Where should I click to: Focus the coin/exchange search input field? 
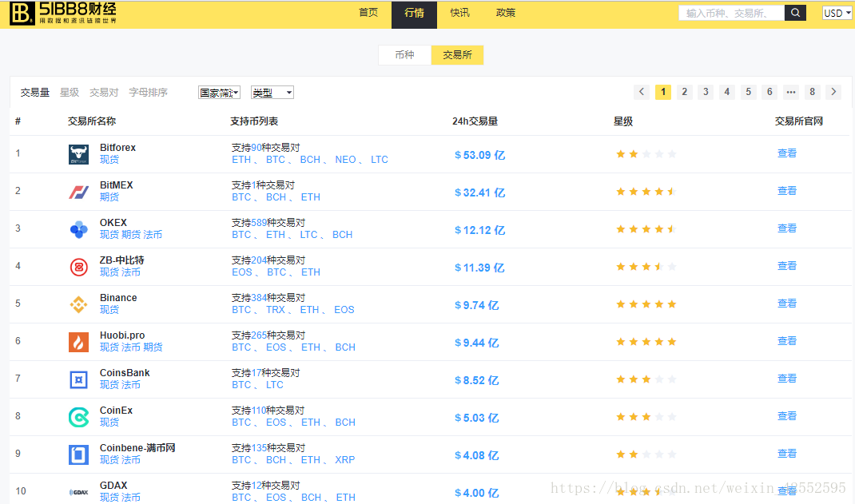(x=731, y=13)
